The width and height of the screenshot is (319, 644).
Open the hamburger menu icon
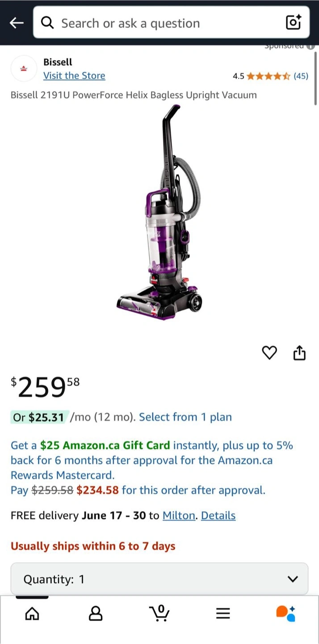(223, 614)
